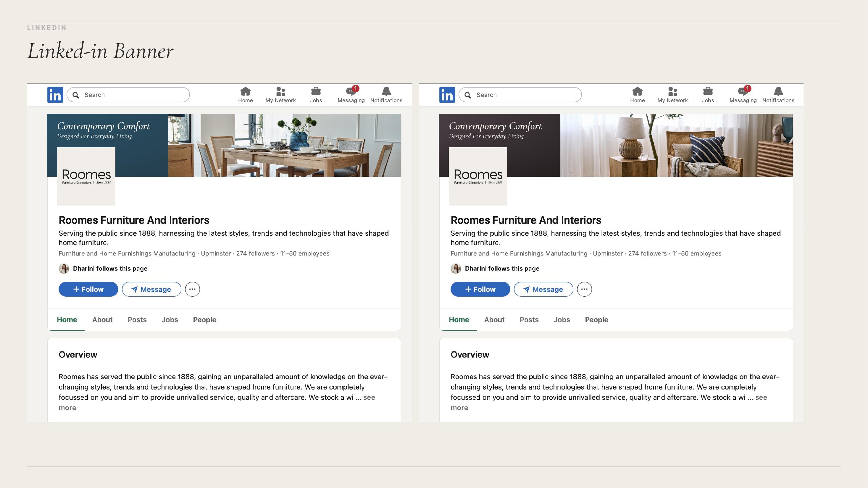Focus the Search field in right mockup

coord(520,95)
